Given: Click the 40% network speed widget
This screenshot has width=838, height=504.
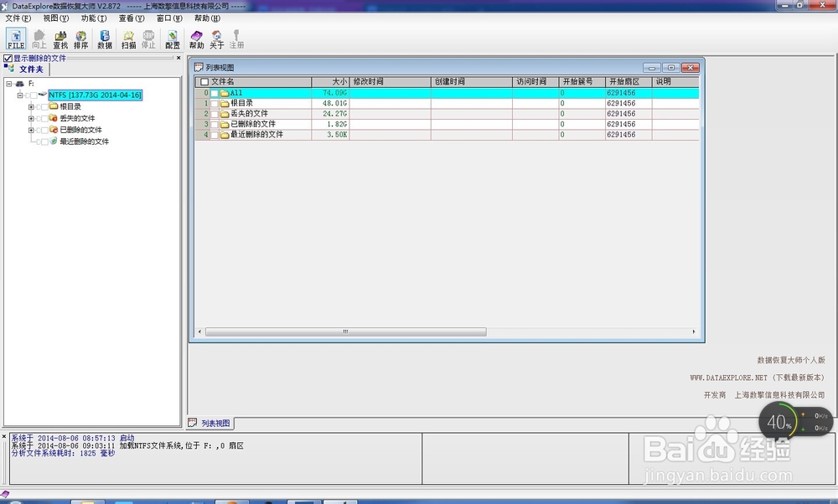Looking at the screenshot, I should [795, 422].
